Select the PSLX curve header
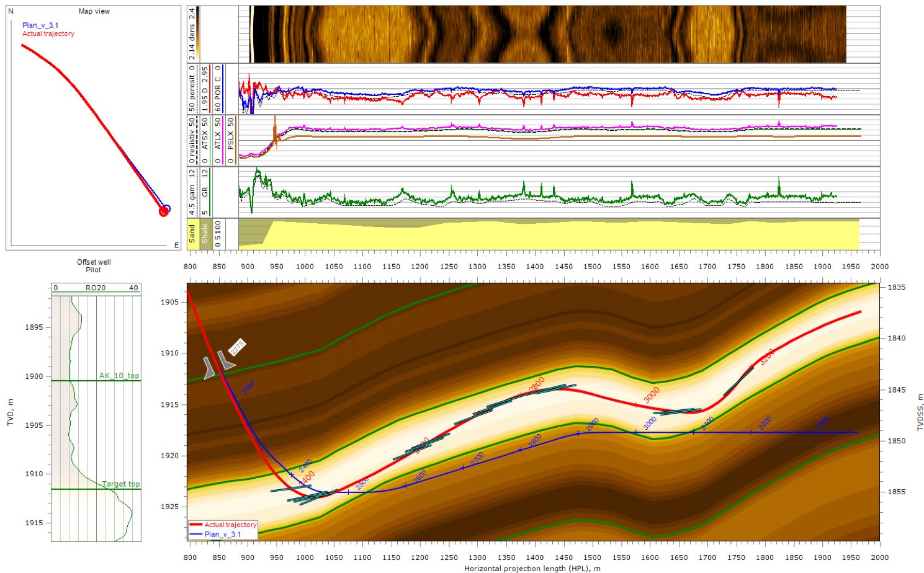Screen dimensions: 924x573 (x=231, y=141)
